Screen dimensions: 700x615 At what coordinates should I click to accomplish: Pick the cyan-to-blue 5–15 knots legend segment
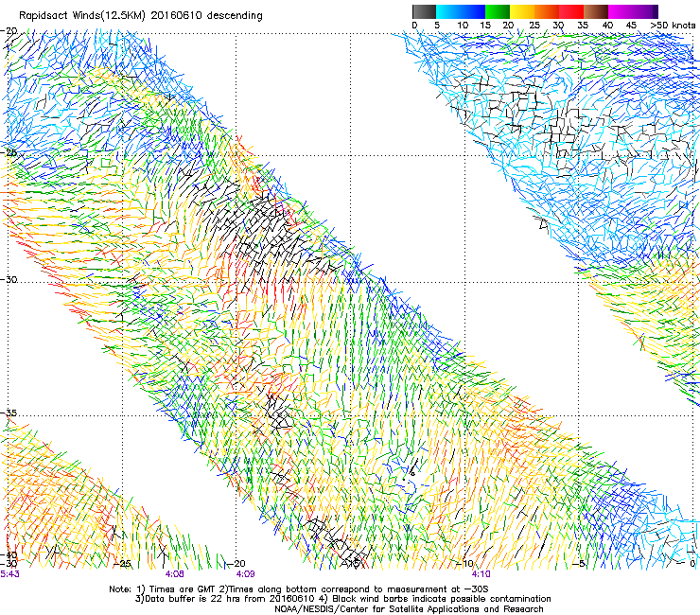pos(461,11)
